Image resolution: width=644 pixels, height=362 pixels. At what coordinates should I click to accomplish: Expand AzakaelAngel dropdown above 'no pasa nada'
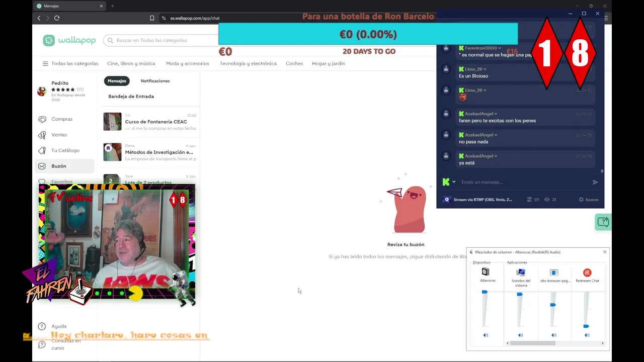point(496,135)
